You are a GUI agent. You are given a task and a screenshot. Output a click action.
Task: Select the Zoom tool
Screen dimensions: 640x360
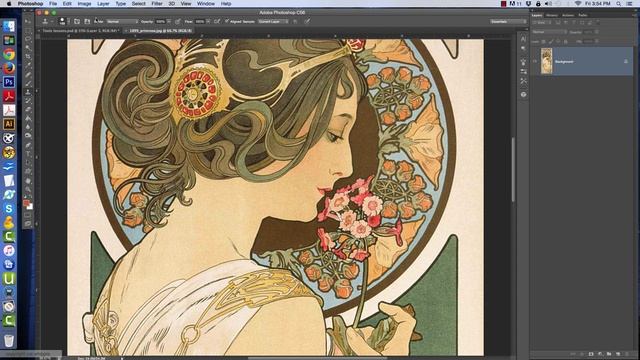[x=28, y=189]
